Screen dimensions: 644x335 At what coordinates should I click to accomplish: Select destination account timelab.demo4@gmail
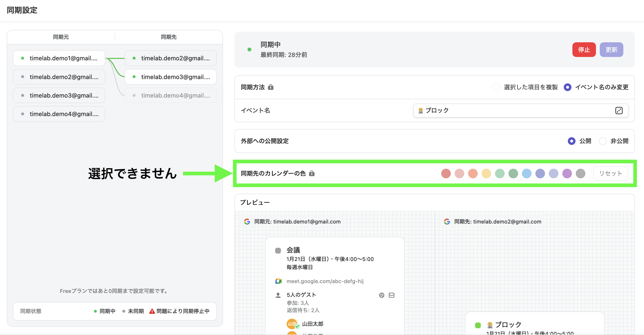click(x=171, y=95)
